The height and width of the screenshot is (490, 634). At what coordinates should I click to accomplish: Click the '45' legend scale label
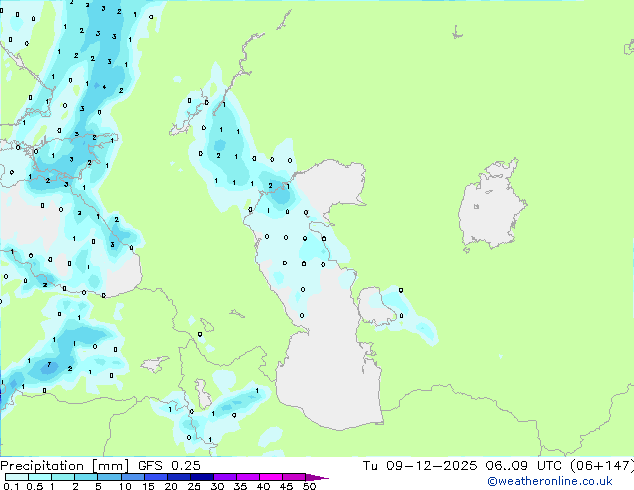click(x=286, y=486)
